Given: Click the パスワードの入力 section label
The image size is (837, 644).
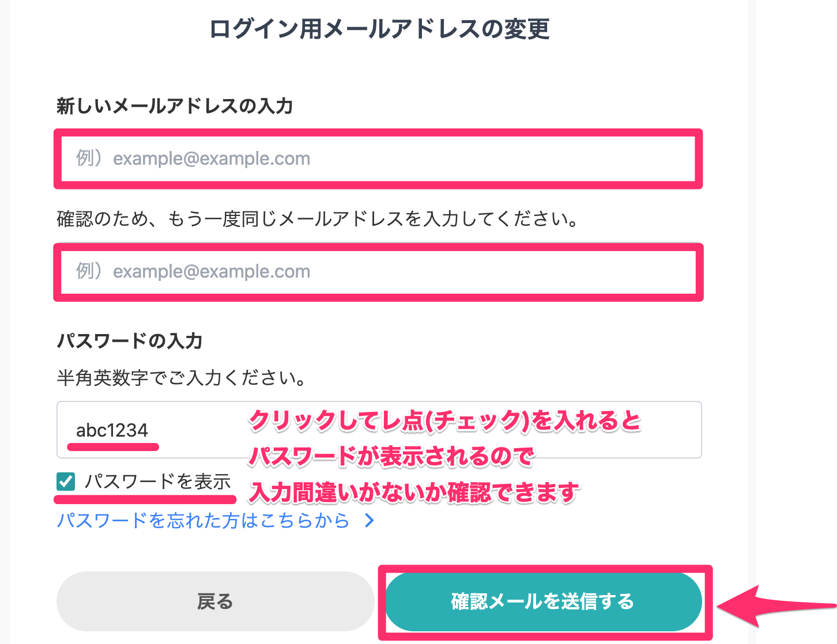Looking at the screenshot, I should coord(129,341).
